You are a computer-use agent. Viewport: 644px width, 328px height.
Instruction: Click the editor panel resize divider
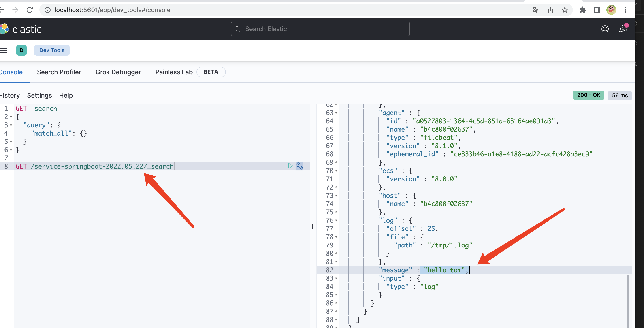pyautogui.click(x=313, y=226)
